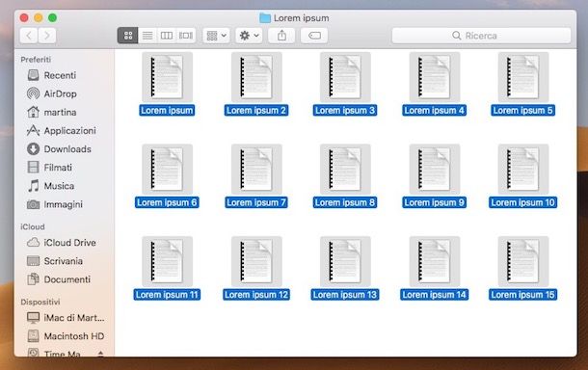Switch to gallery view

tap(186, 36)
